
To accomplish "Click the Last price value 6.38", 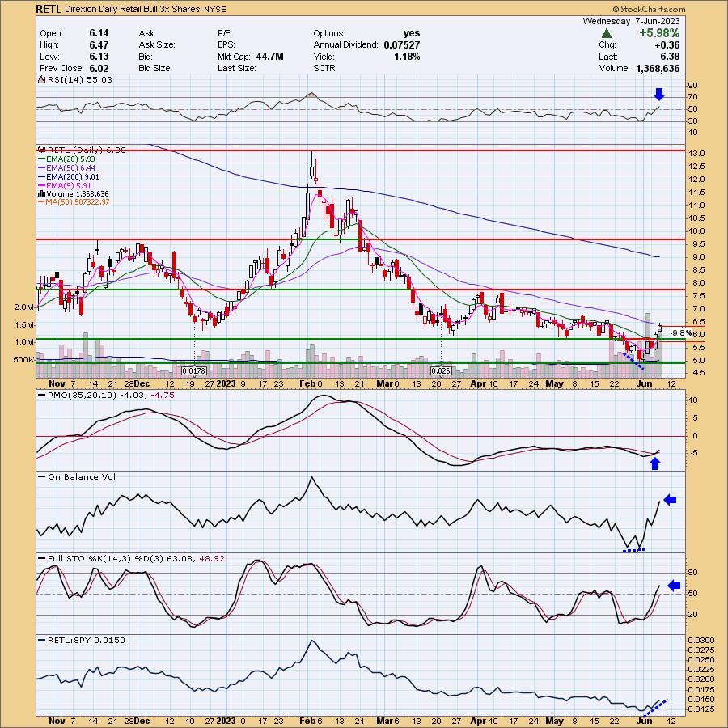I will click(670, 57).
